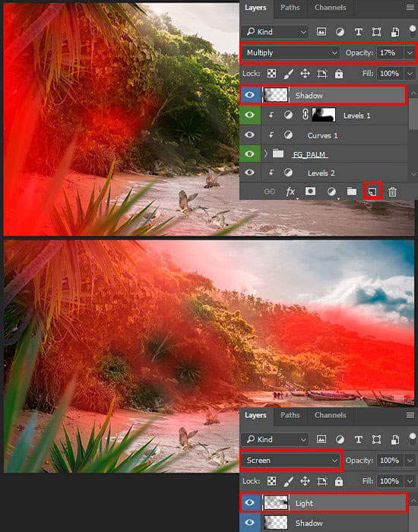Image resolution: width=418 pixels, height=532 pixels.
Task: Filter by pixel layers in Screen panel
Action: (x=321, y=440)
